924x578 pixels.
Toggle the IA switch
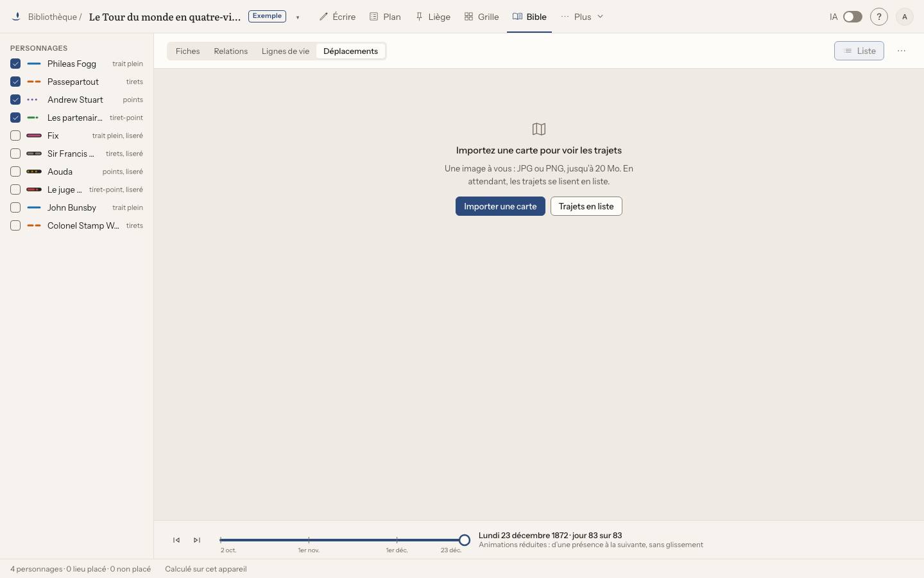click(x=852, y=17)
